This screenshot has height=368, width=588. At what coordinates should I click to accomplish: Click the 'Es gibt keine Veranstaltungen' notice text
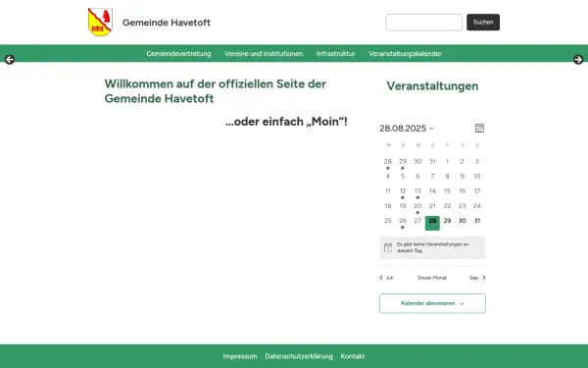point(433,247)
